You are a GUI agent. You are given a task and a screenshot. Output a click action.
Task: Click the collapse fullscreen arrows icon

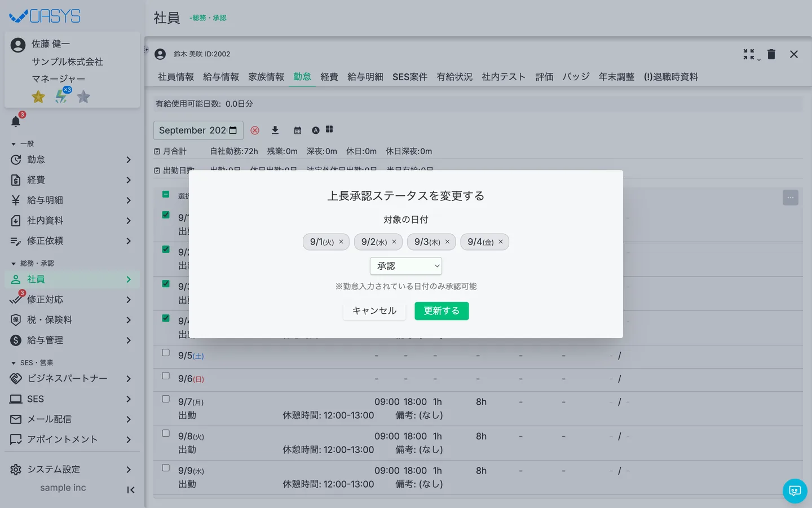click(x=749, y=54)
